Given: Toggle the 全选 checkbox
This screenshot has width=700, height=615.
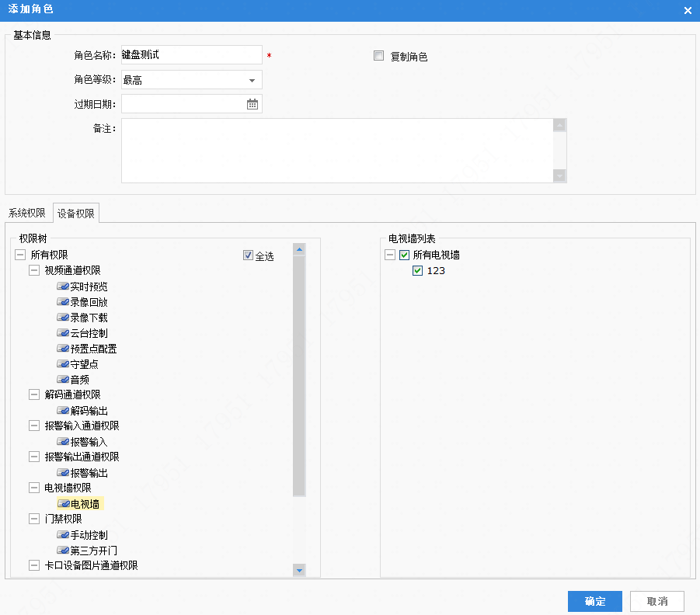Looking at the screenshot, I should tap(248, 255).
